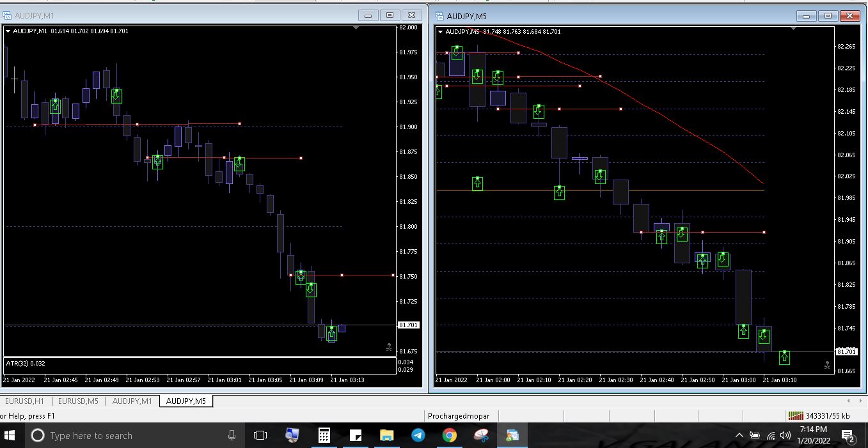Click the 82.265 level on M5 price axis

point(846,46)
